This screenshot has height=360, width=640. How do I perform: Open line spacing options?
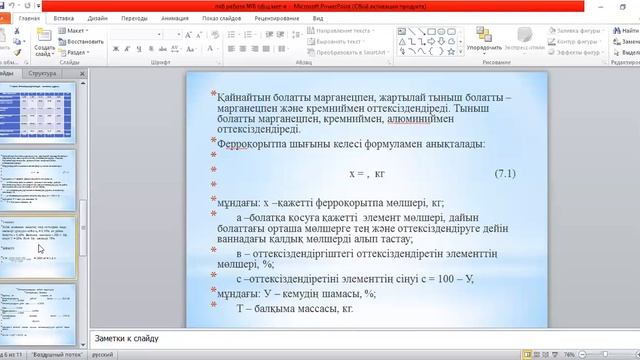pos(296,35)
